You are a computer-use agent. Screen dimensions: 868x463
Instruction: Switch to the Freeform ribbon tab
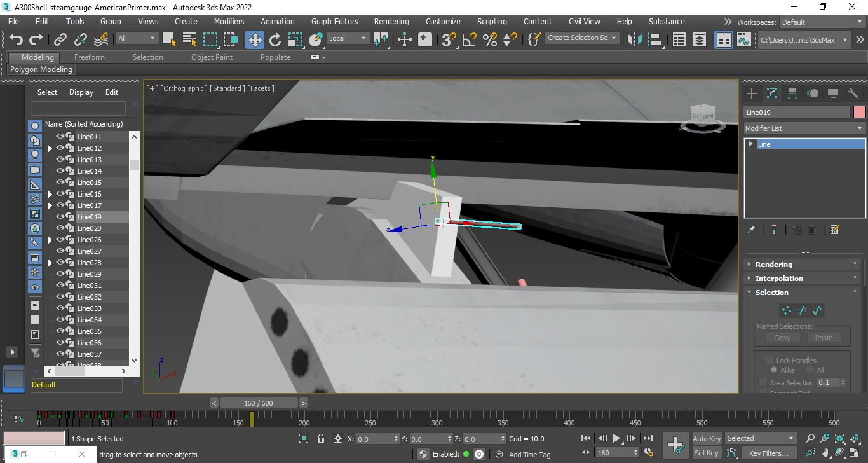89,57
